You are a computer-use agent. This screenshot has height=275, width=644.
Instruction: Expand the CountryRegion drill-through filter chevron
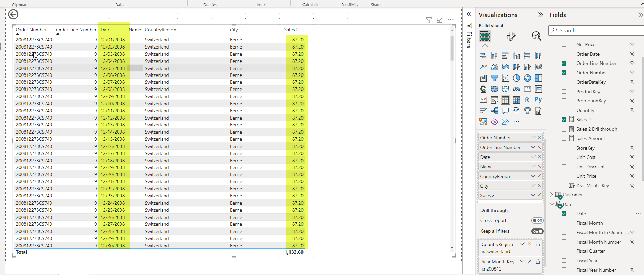coord(522,244)
